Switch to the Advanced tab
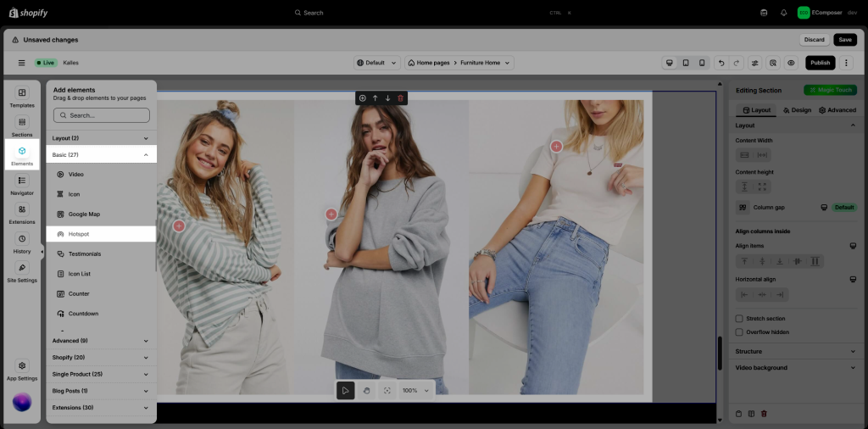The width and height of the screenshot is (868, 429). [x=837, y=110]
